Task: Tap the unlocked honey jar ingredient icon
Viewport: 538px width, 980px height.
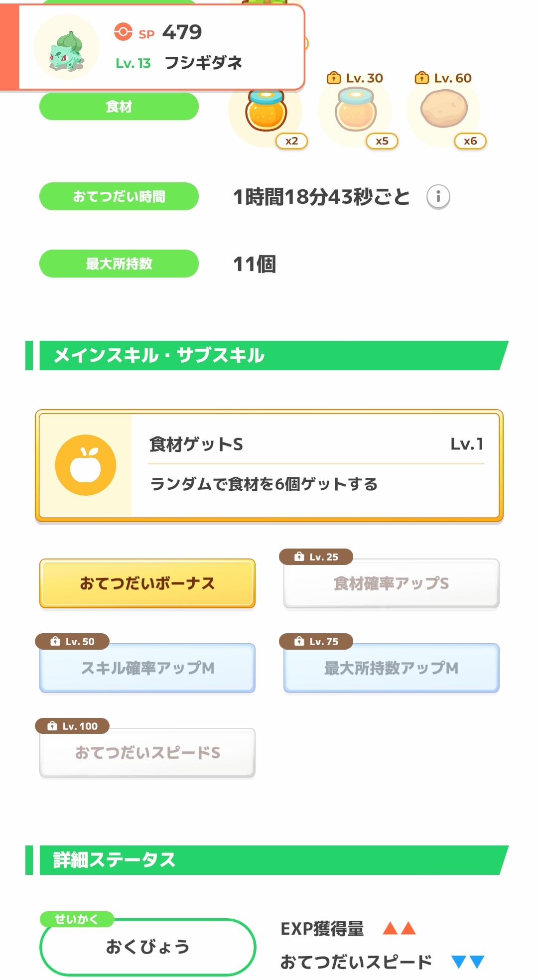Action: point(266,112)
